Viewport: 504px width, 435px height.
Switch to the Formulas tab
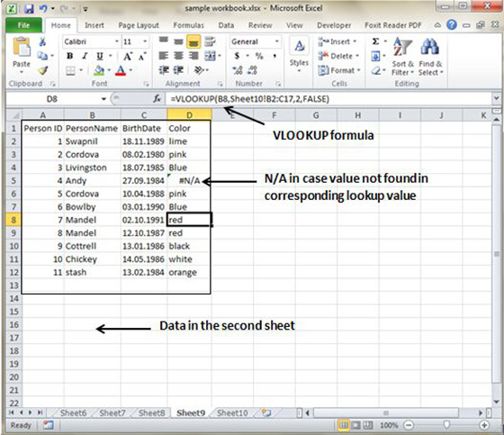[x=189, y=25]
